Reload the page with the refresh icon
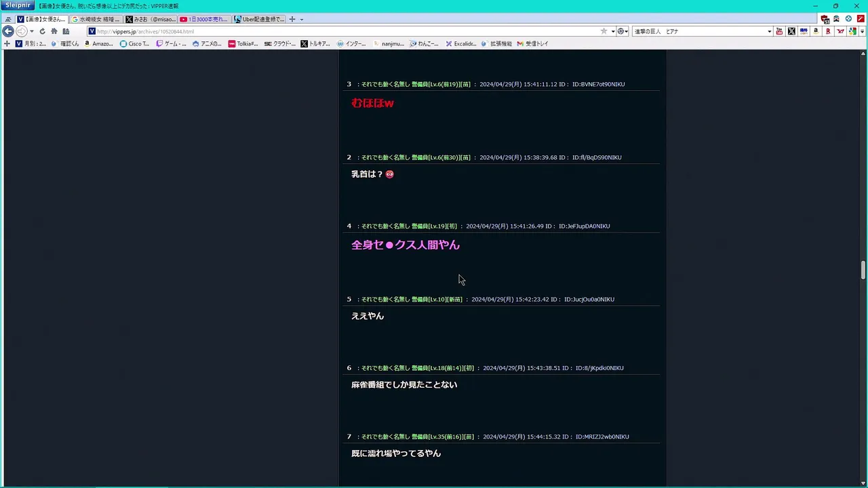868x488 pixels. 42,31
